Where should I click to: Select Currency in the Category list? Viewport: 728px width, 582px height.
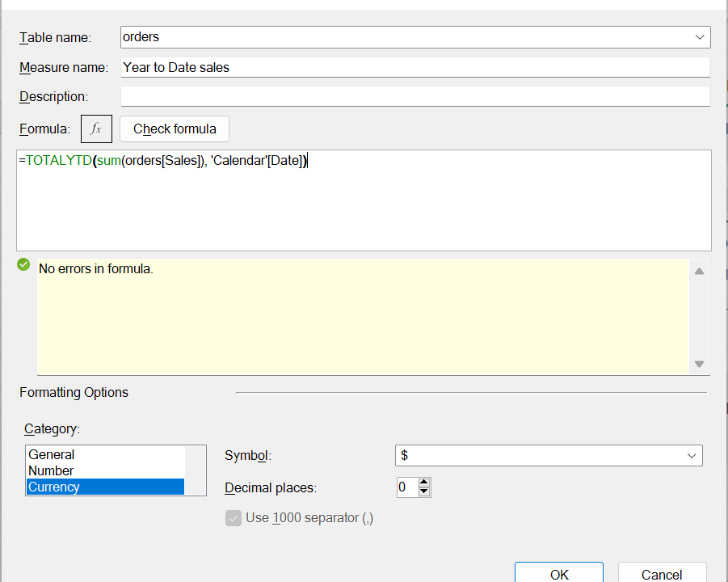(105, 487)
